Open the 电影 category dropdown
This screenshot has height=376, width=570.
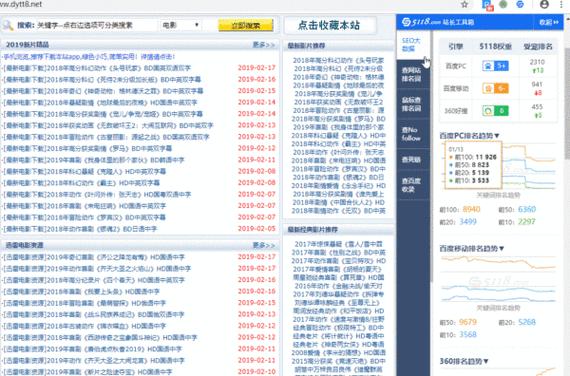point(181,25)
